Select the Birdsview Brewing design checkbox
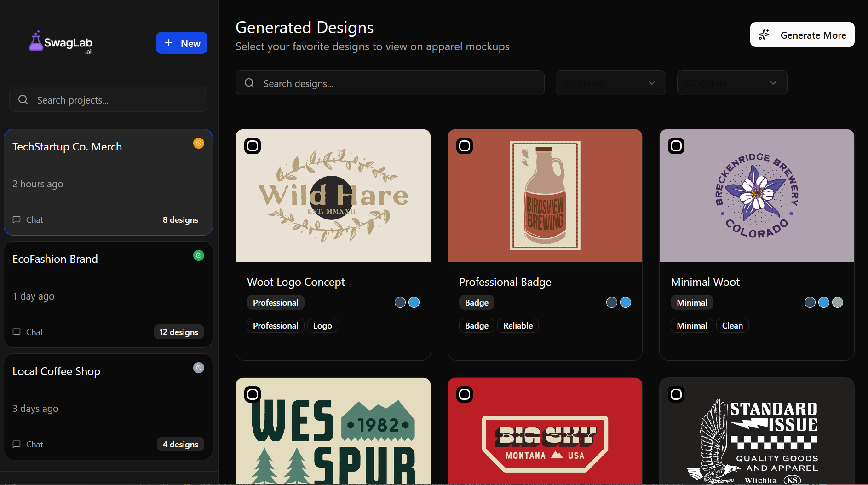 (465, 146)
